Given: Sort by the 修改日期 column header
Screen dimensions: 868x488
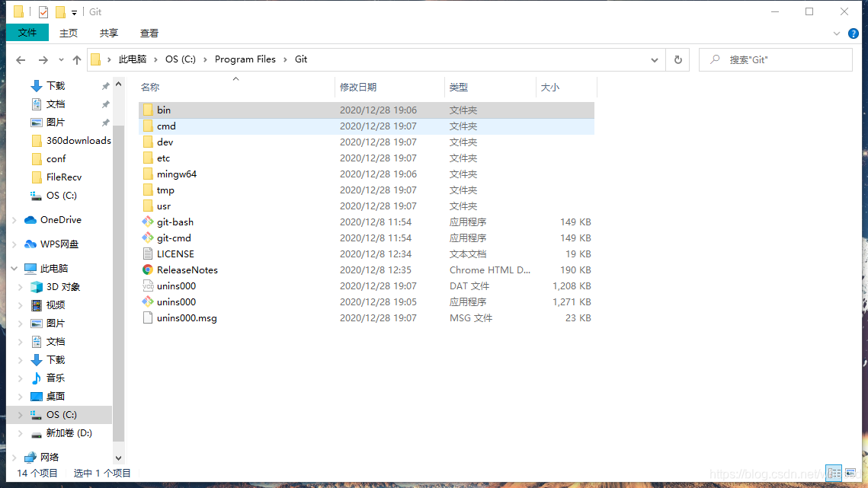Looking at the screenshot, I should [x=389, y=88].
